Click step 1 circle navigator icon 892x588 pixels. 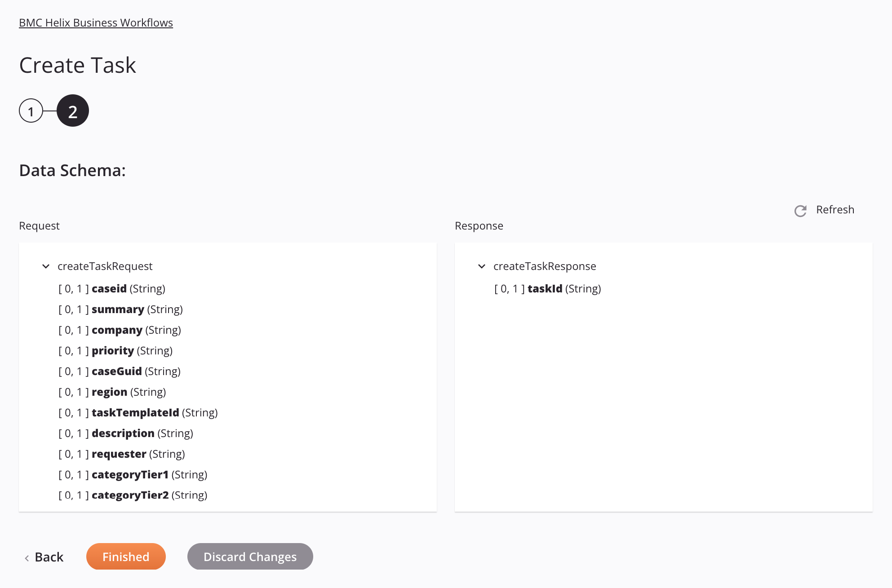coord(31,110)
